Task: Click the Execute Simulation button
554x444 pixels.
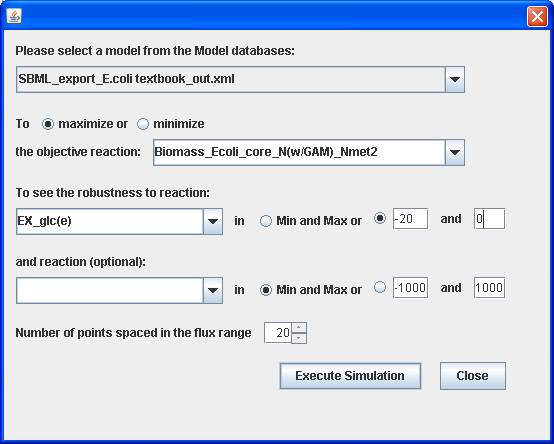Action: [x=350, y=376]
